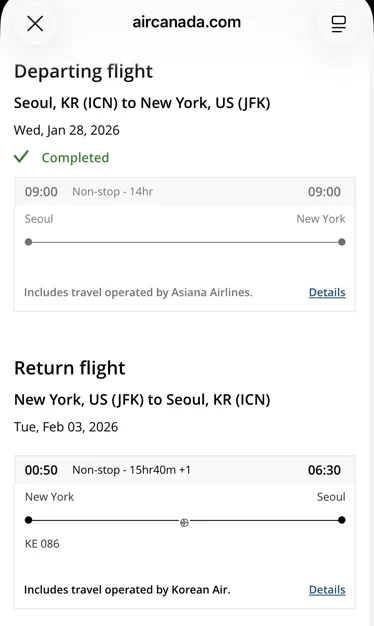Click the Completed status label

[x=75, y=158]
